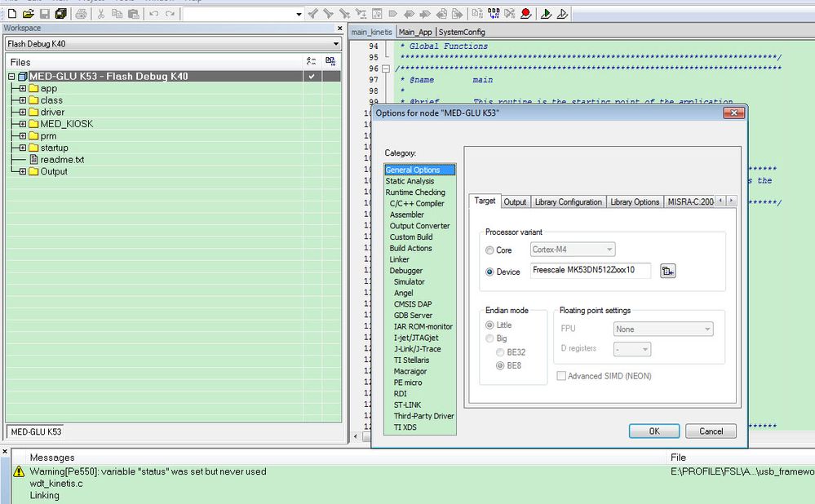Start Download and Debug with green arrow
Viewport: 815px width, 504px height.
point(546,14)
